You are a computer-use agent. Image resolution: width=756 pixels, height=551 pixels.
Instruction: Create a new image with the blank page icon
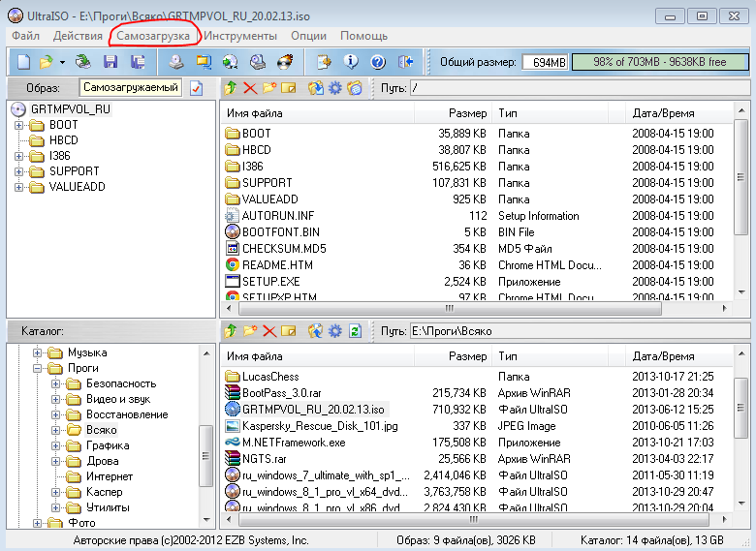tap(23, 62)
